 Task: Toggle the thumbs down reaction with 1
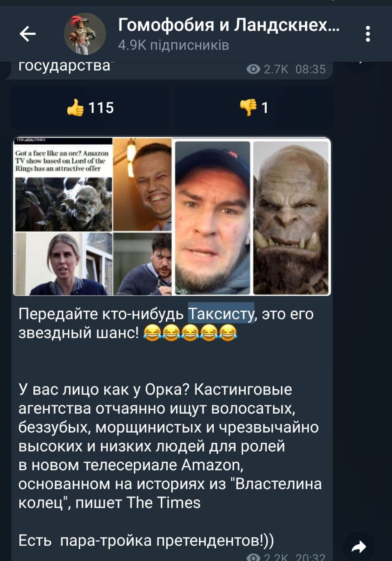click(254, 107)
